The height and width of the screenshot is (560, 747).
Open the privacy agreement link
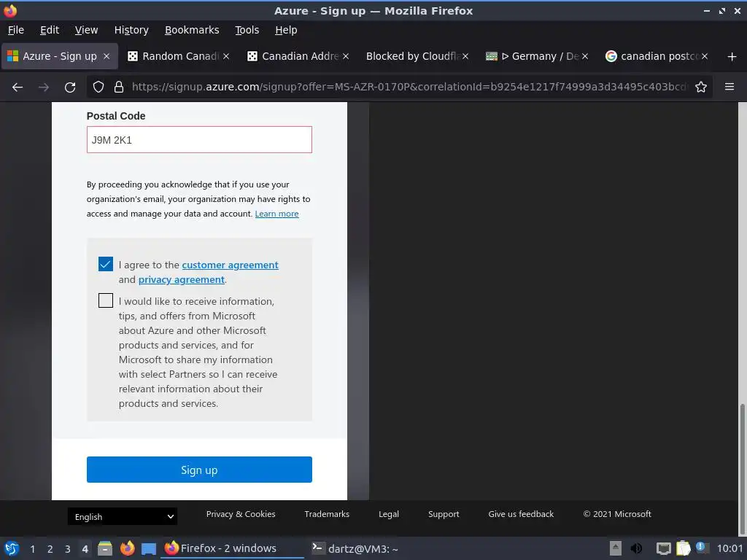[181, 279]
